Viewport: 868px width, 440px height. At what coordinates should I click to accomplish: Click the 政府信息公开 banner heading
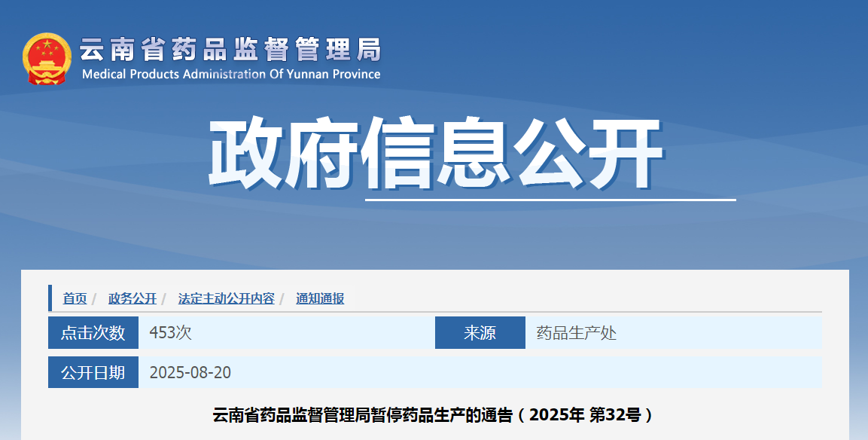(436, 153)
